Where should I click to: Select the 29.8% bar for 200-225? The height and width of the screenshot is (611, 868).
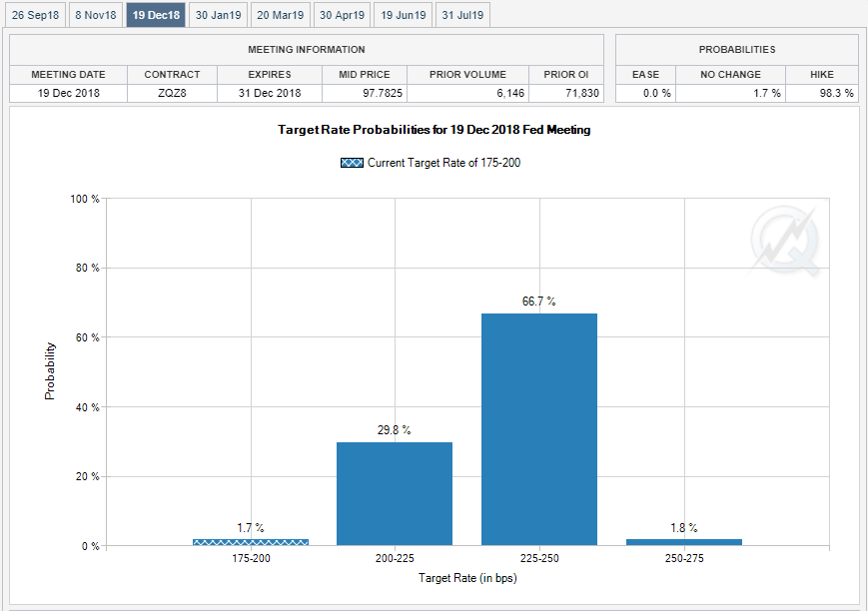(x=395, y=493)
